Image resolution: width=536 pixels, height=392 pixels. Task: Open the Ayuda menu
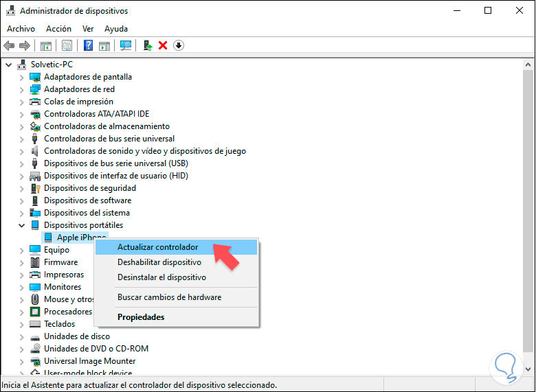116,29
